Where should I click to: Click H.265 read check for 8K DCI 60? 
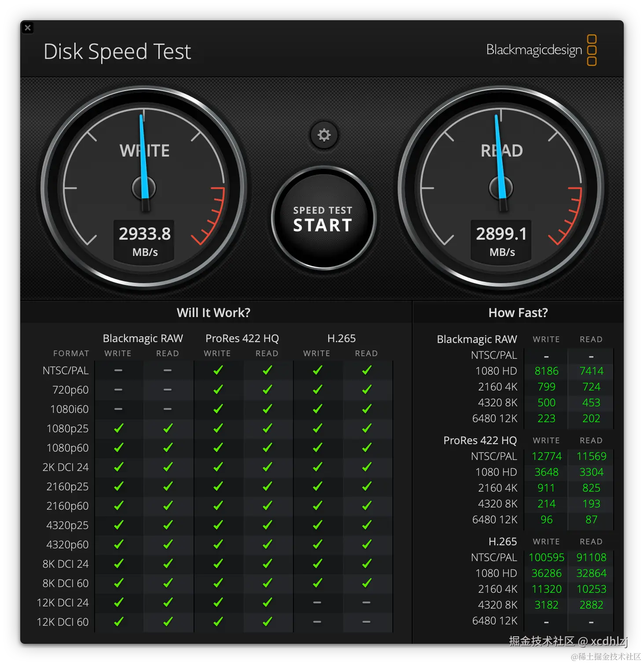pyautogui.click(x=366, y=583)
